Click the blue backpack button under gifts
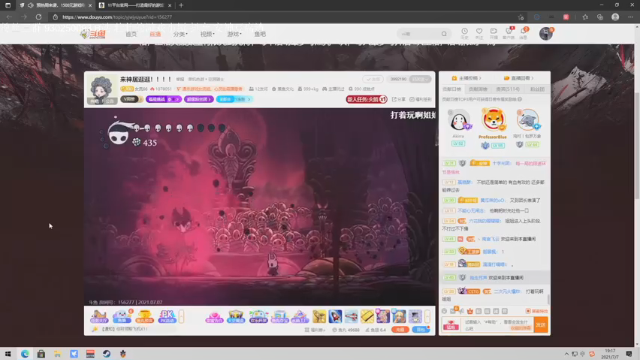Image resolution: width=640 pixels, height=360 pixels. click(x=421, y=329)
